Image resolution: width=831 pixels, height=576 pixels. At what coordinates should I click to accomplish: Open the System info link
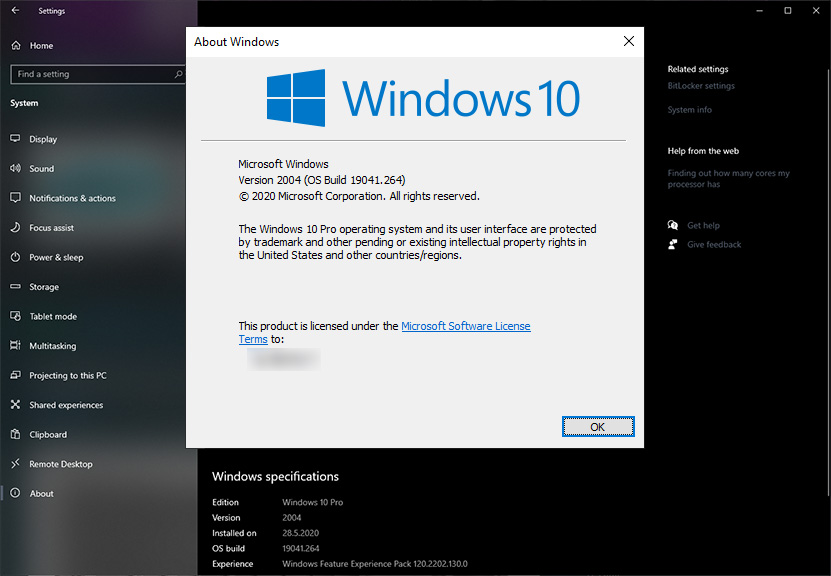pyautogui.click(x=689, y=110)
